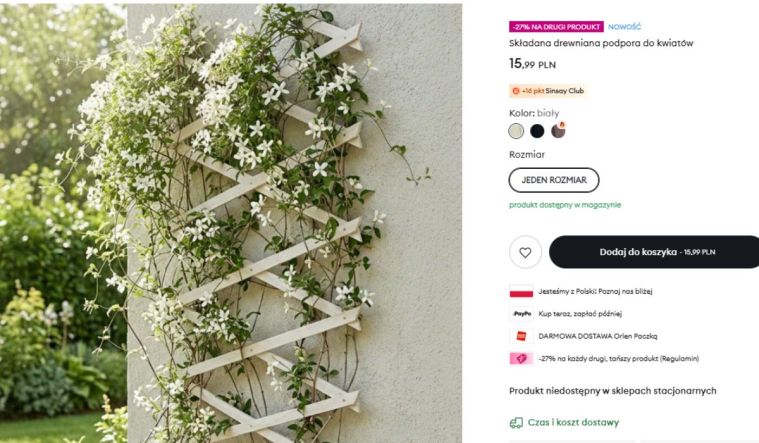Click the PayPo payment logo
Viewport: 759px width, 443px height.
click(x=521, y=314)
